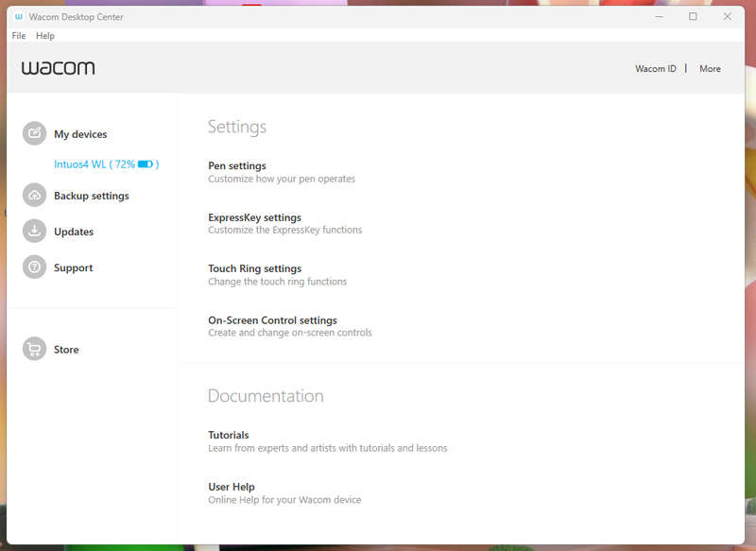The width and height of the screenshot is (756, 551).
Task: Click the Wacom Desktop Center title bar icon
Action: (x=19, y=17)
